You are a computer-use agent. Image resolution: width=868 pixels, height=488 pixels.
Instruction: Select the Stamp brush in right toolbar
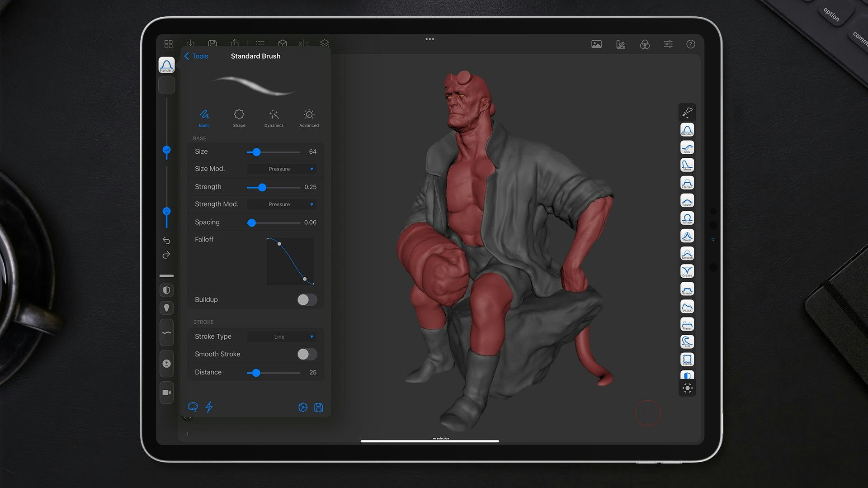click(687, 360)
